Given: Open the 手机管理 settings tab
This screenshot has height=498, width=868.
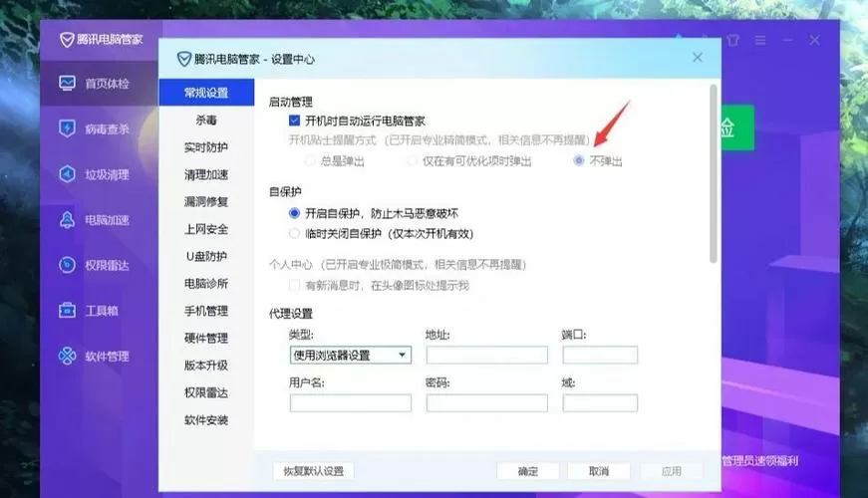Looking at the screenshot, I should pyautogui.click(x=206, y=311).
